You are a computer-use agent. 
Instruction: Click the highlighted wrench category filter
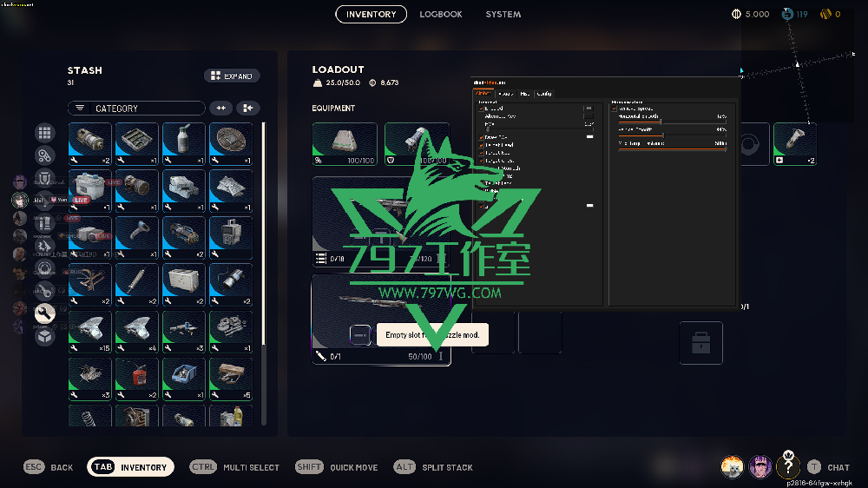click(x=44, y=313)
